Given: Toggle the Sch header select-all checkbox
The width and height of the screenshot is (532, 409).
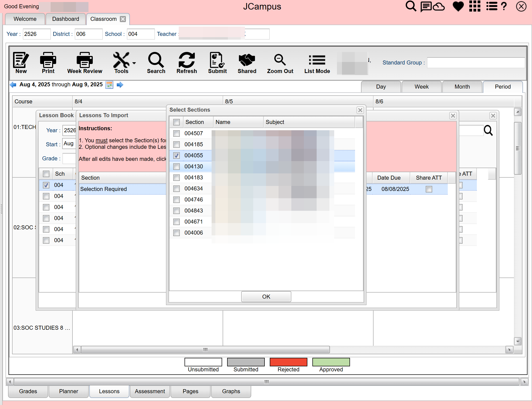Looking at the screenshot, I should coord(46,174).
